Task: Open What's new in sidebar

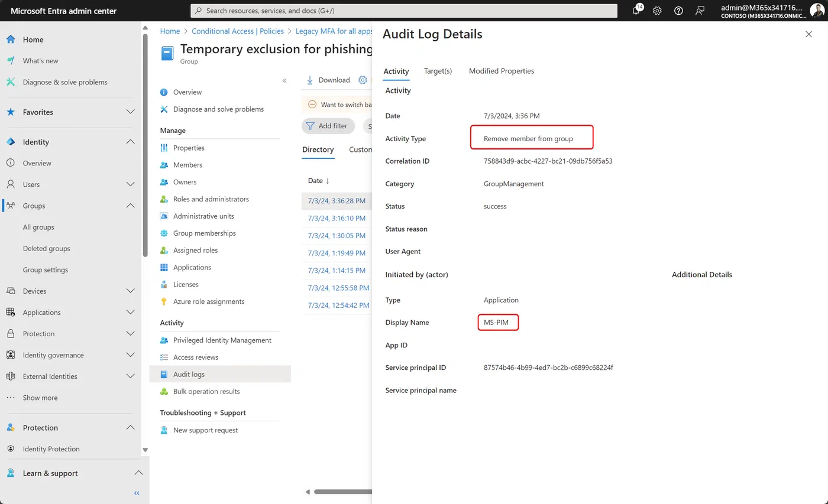Action: point(40,61)
